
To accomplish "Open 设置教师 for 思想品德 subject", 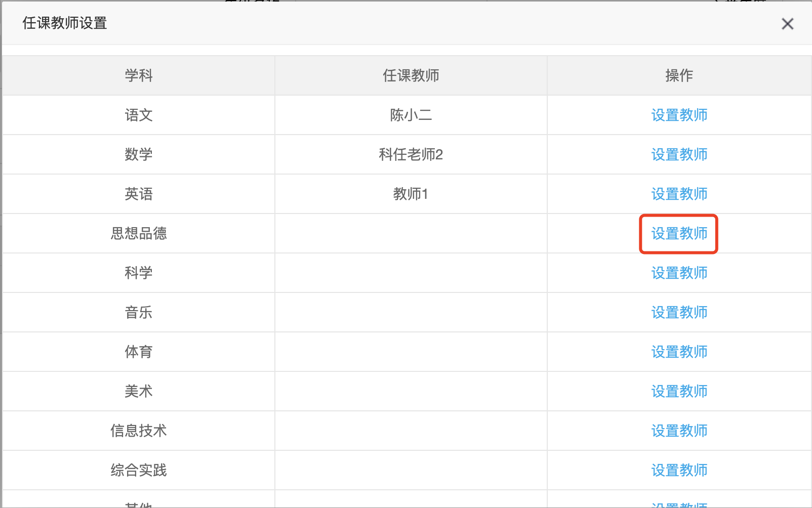I will 679,234.
